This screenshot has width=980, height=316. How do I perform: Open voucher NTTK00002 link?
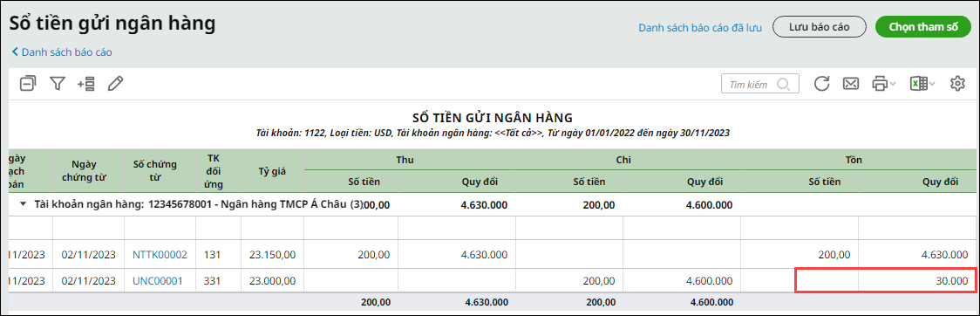[x=160, y=255]
